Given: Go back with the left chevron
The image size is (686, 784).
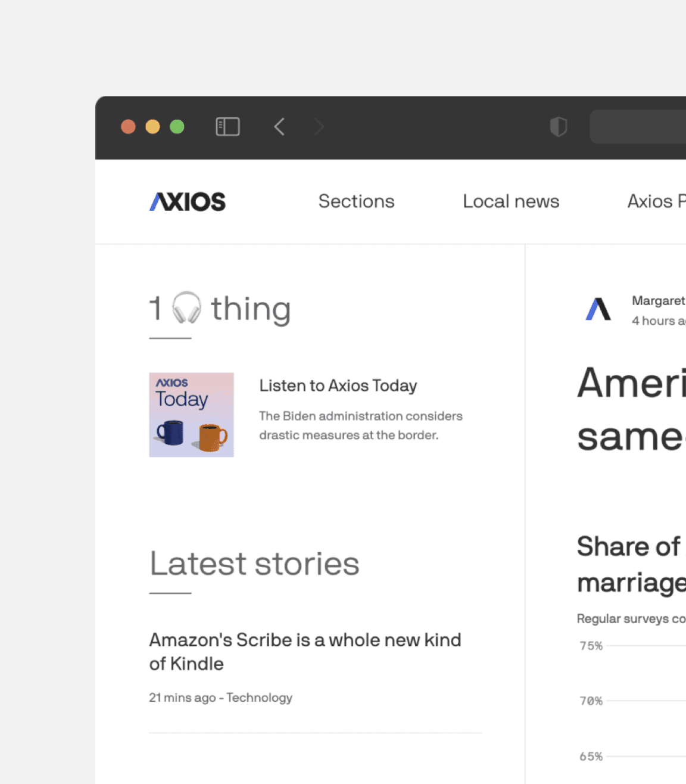Looking at the screenshot, I should coord(279,126).
